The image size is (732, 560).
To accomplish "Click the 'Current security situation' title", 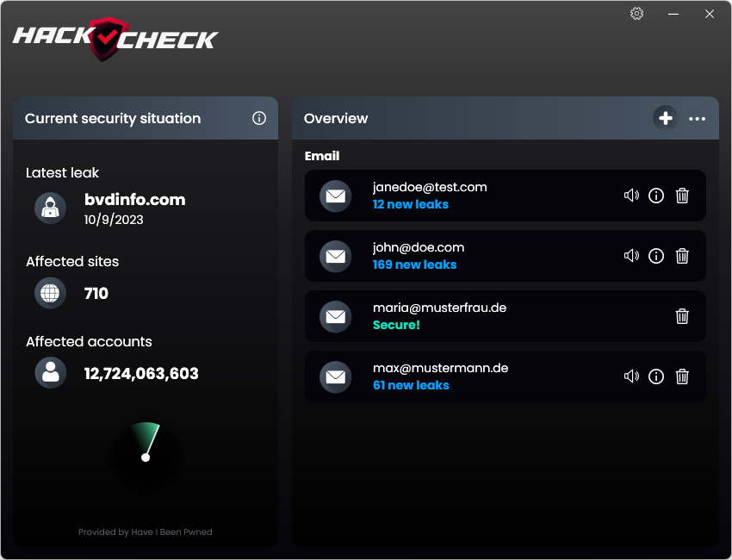I will [x=113, y=119].
